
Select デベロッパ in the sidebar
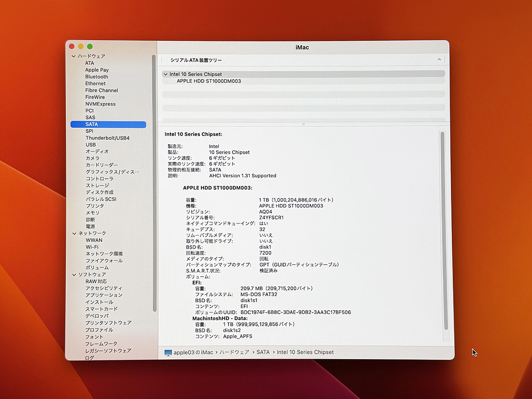tap(97, 316)
